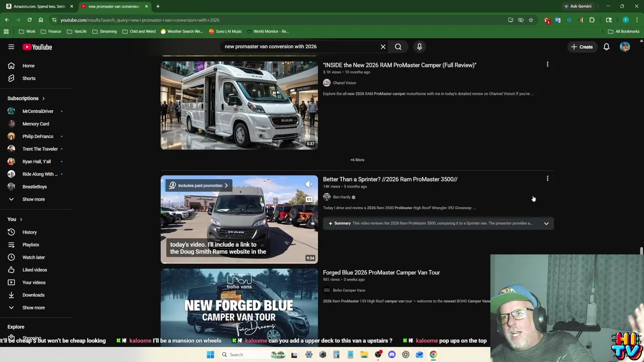Viewport: 644px width, 362px height.
Task: Click the YouTube logo
Action: click(37, 47)
